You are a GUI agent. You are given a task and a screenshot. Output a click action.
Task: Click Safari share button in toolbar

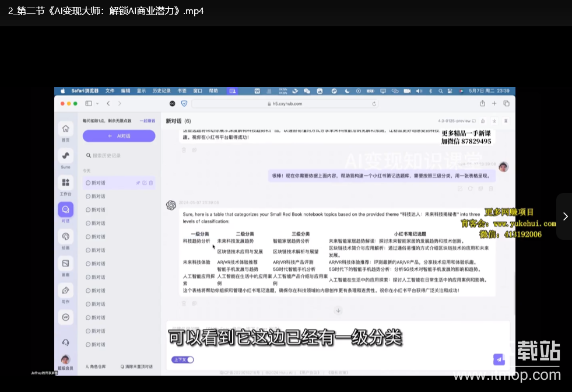(x=483, y=103)
